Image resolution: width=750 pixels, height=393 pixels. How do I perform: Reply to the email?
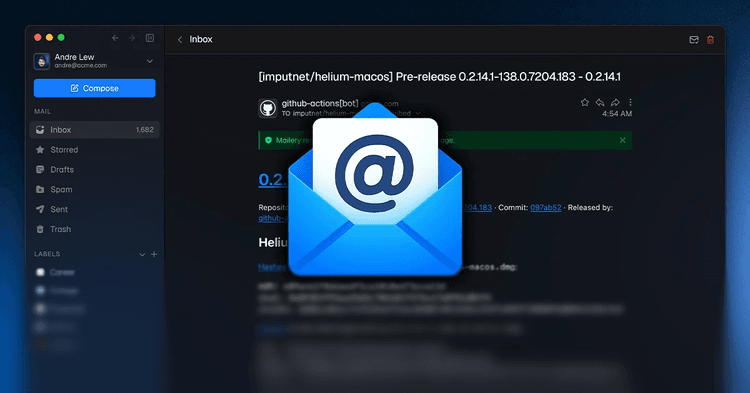pos(600,102)
